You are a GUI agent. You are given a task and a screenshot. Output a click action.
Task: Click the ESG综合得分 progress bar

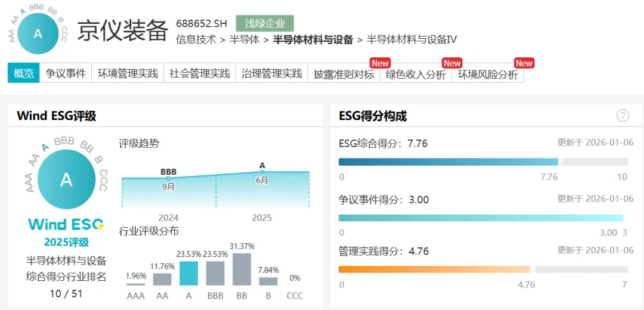tap(483, 162)
